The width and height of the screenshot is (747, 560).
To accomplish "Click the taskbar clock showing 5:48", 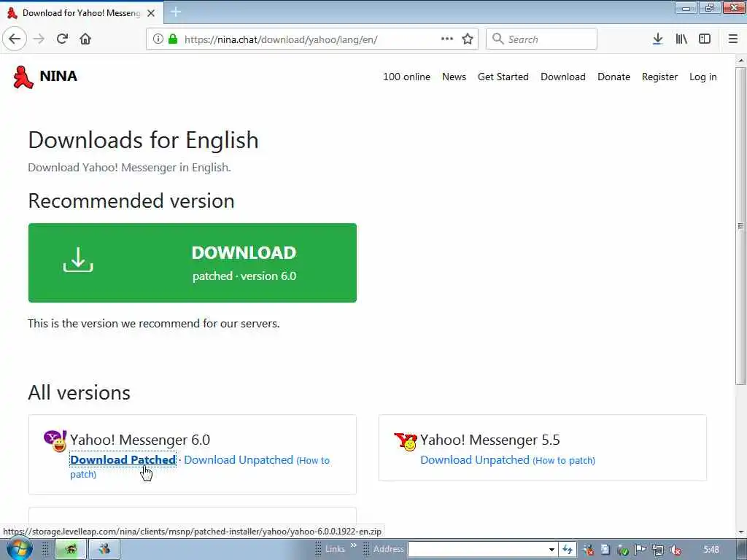I will point(711,550).
